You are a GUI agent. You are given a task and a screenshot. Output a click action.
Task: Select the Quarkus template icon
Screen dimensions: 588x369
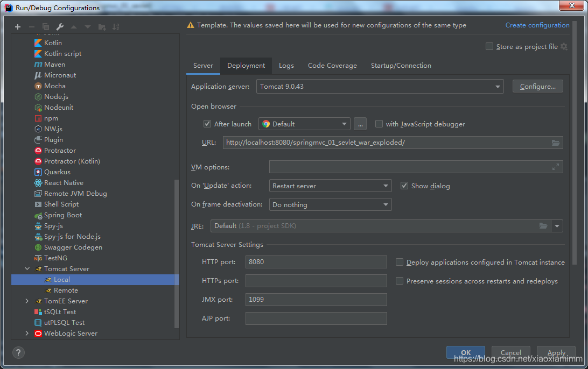tap(38, 172)
